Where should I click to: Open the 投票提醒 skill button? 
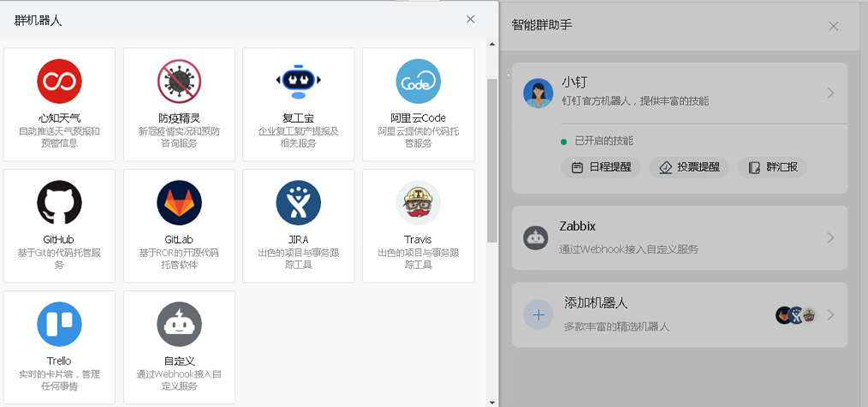(689, 168)
